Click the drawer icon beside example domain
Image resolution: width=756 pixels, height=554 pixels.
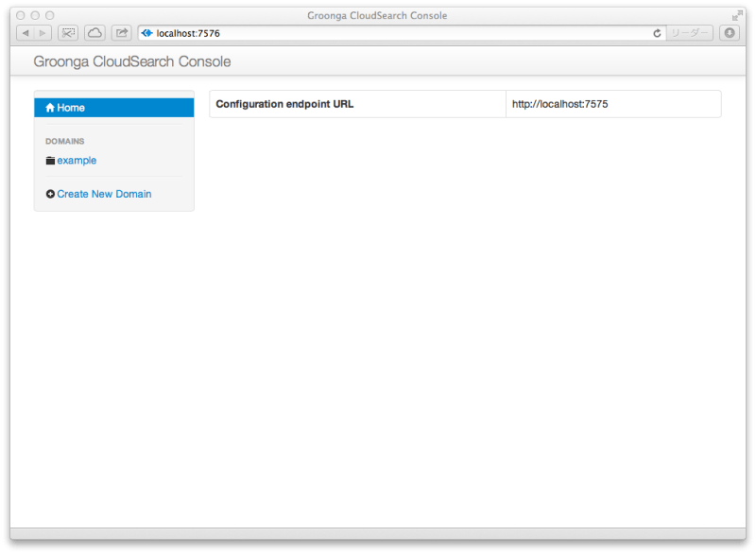(51, 160)
